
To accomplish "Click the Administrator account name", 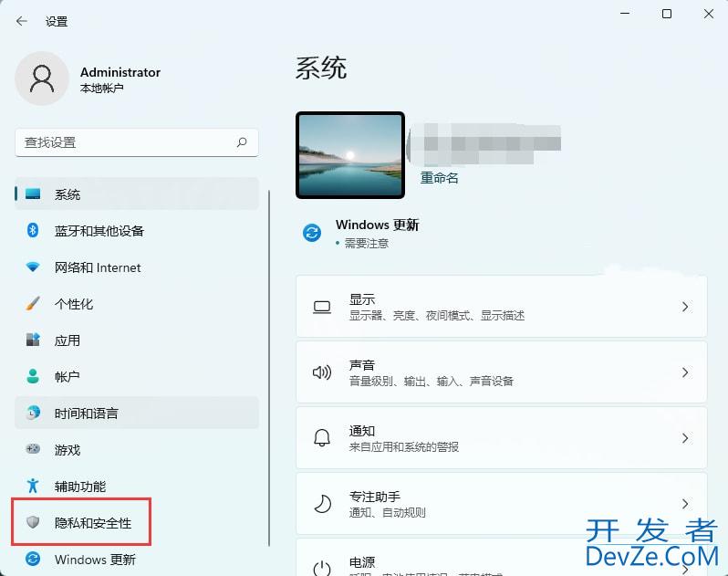I will point(120,72).
